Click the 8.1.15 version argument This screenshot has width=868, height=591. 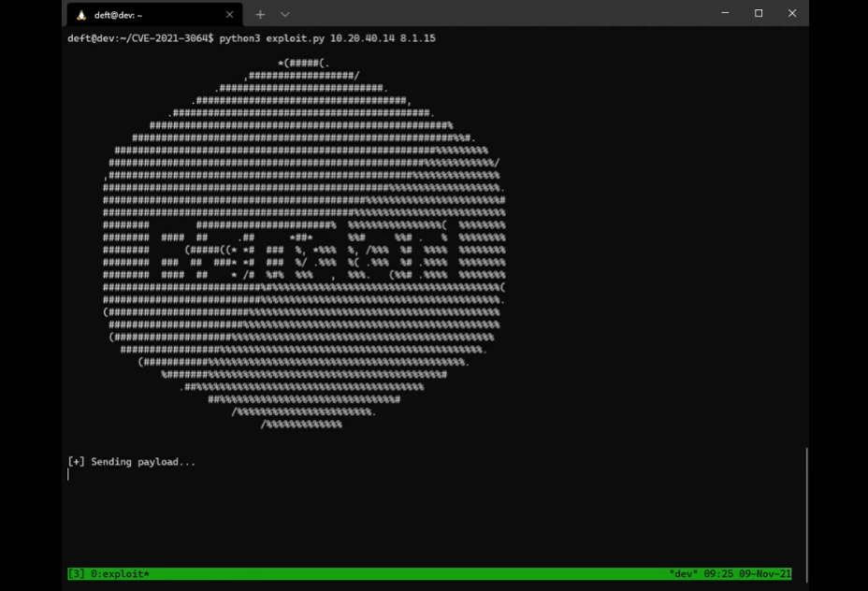coord(418,38)
